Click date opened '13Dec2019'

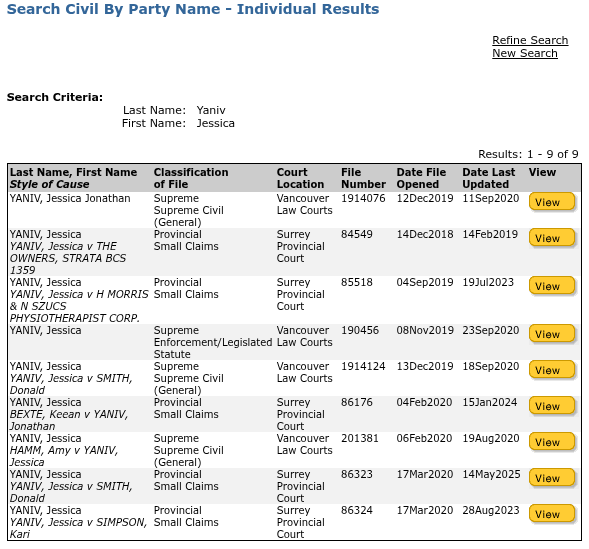point(425,367)
